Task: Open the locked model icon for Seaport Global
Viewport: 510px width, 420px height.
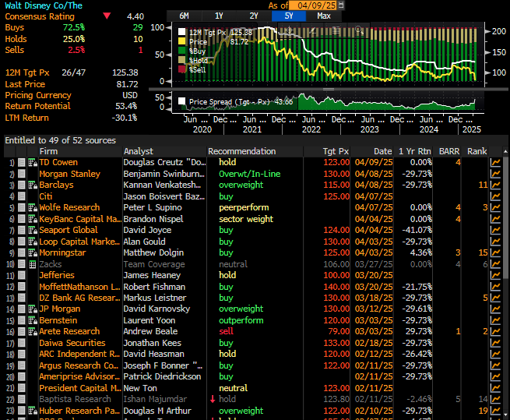Action: point(33,230)
